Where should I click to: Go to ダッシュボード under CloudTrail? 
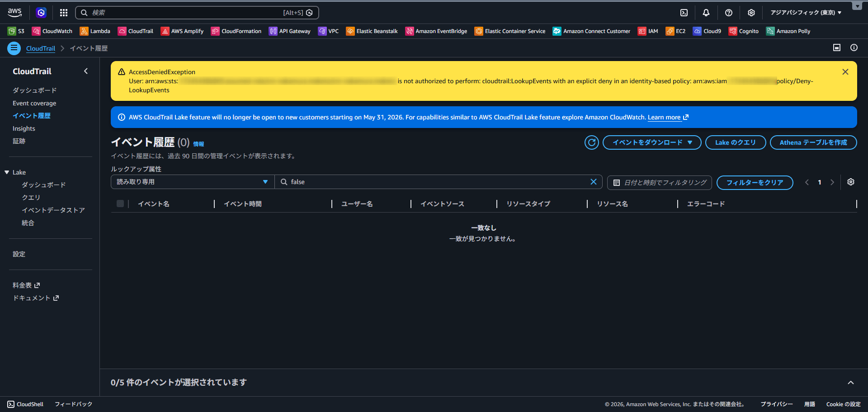[x=35, y=90]
